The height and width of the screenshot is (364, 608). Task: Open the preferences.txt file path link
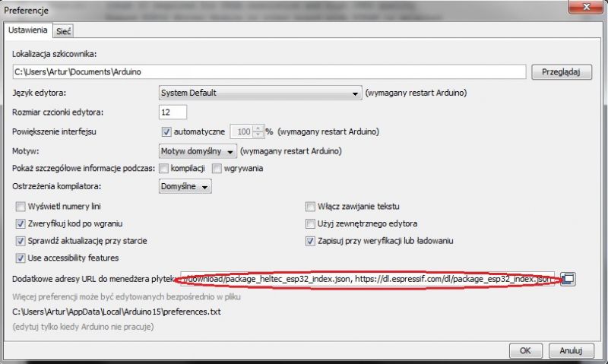click(116, 312)
